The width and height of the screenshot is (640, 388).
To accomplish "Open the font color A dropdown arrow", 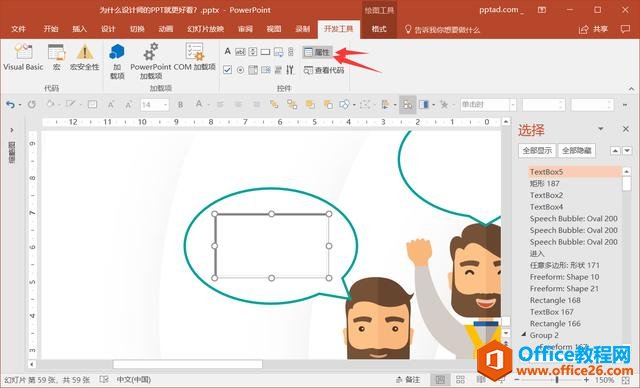I will point(209,105).
